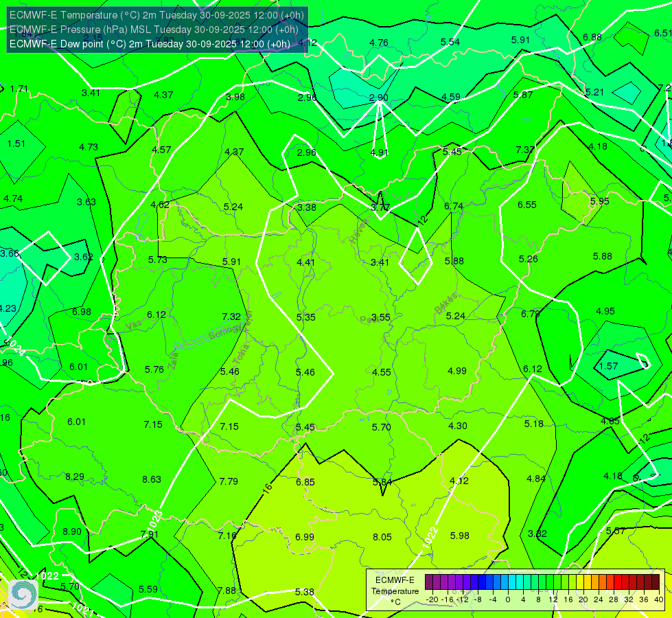
Task: Click the dew point value 5.59
Action: click(148, 589)
